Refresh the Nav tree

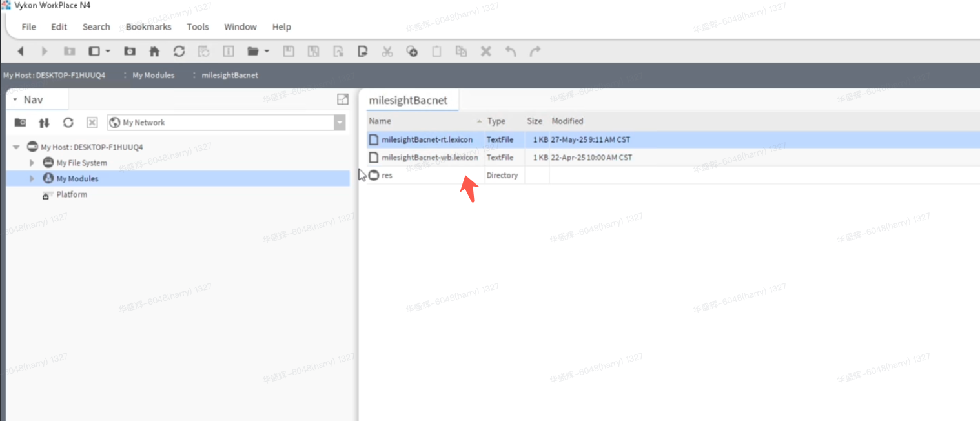(68, 123)
